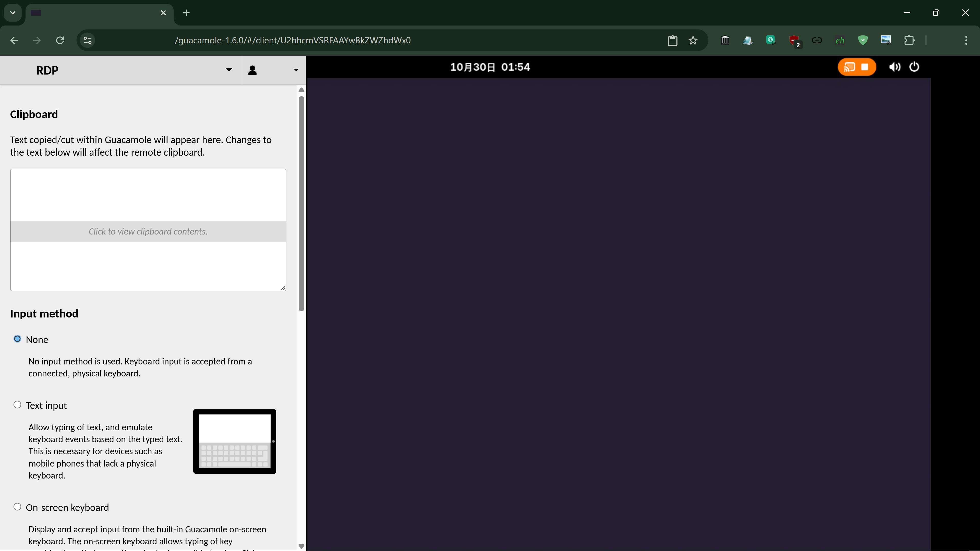Click the Guacamole menu scrollbar down arrow
Image resolution: width=980 pixels, height=551 pixels.
pos(301,546)
